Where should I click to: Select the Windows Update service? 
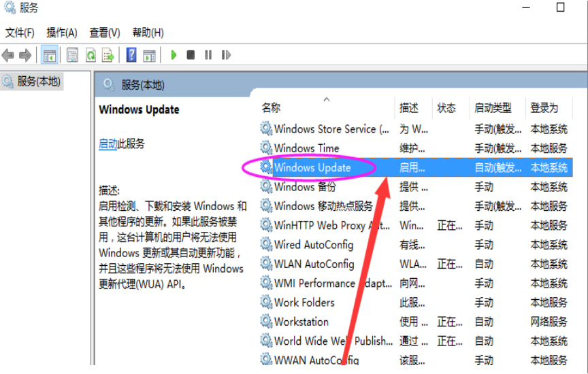pos(416,167)
